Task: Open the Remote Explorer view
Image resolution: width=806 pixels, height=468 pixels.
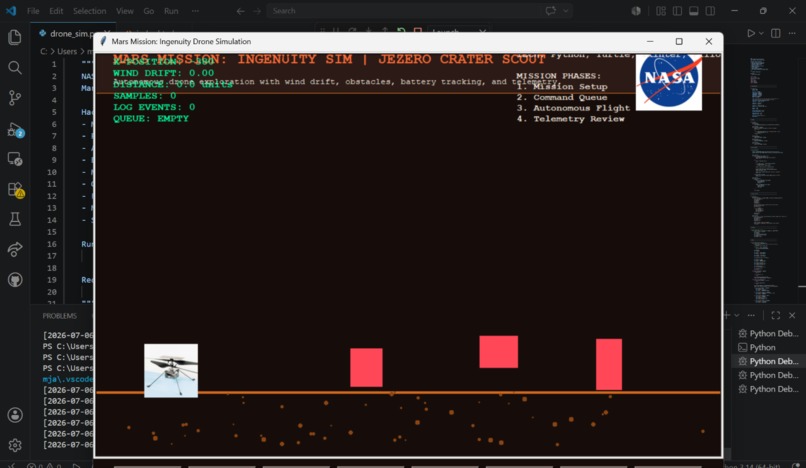Action: [15, 159]
